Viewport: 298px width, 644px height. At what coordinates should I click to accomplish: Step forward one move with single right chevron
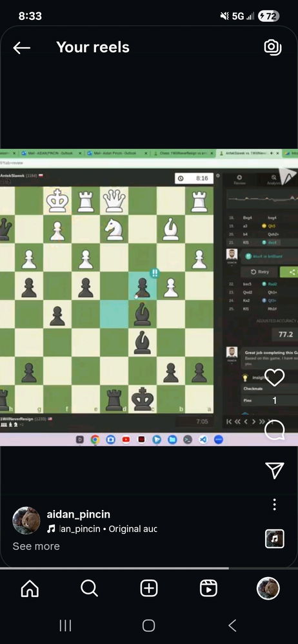[x=253, y=421]
